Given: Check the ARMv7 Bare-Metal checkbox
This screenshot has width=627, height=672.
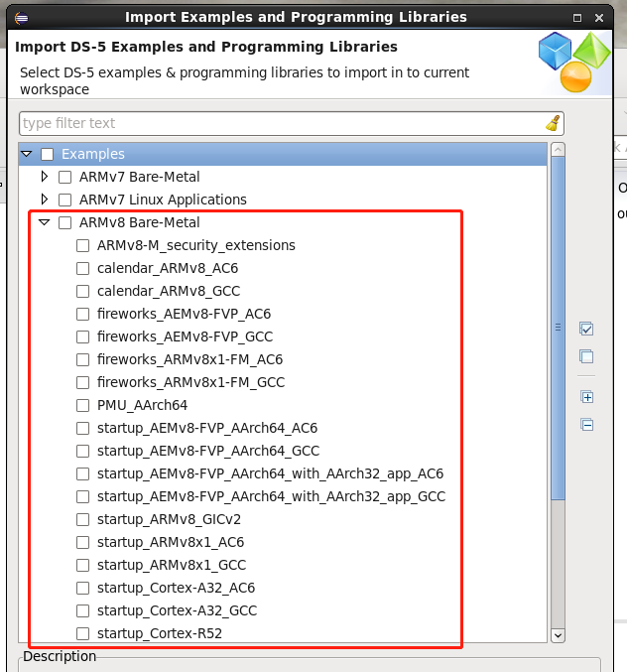Looking at the screenshot, I should (x=65, y=177).
